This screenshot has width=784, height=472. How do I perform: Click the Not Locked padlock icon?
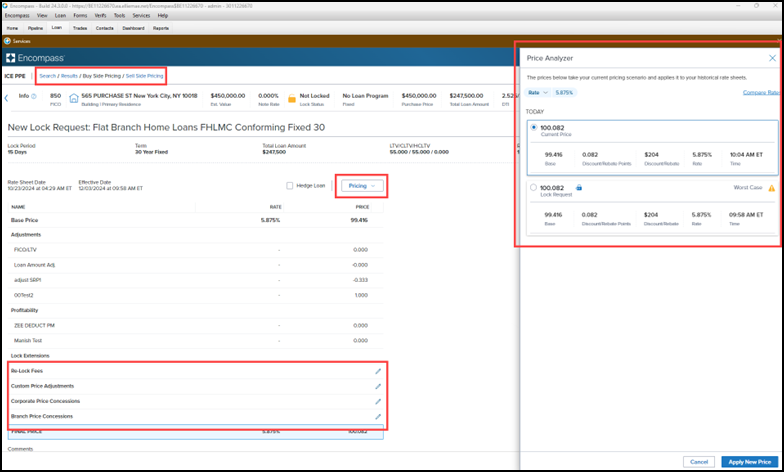pos(292,98)
